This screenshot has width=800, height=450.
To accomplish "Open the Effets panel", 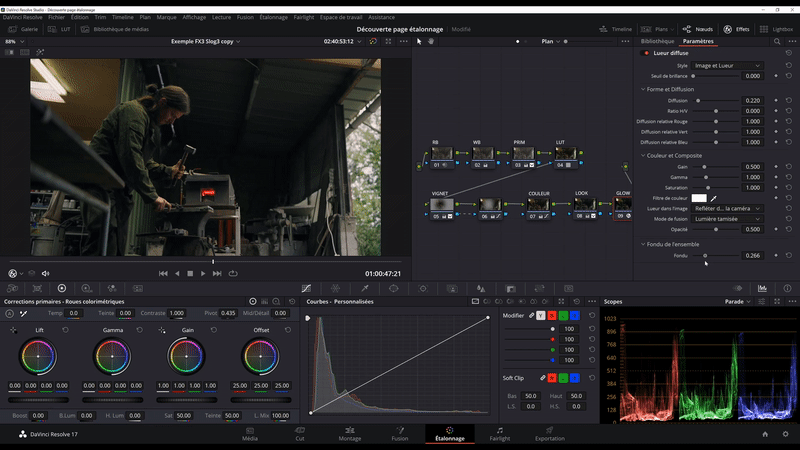I will point(735,30).
